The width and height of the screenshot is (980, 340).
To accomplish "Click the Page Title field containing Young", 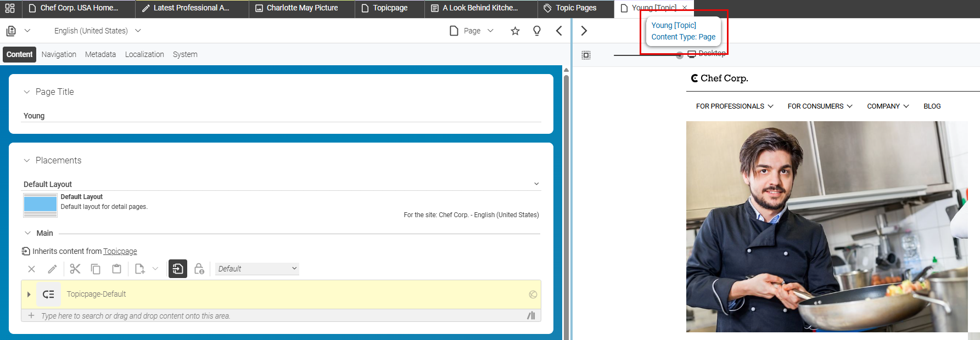I will (281, 116).
